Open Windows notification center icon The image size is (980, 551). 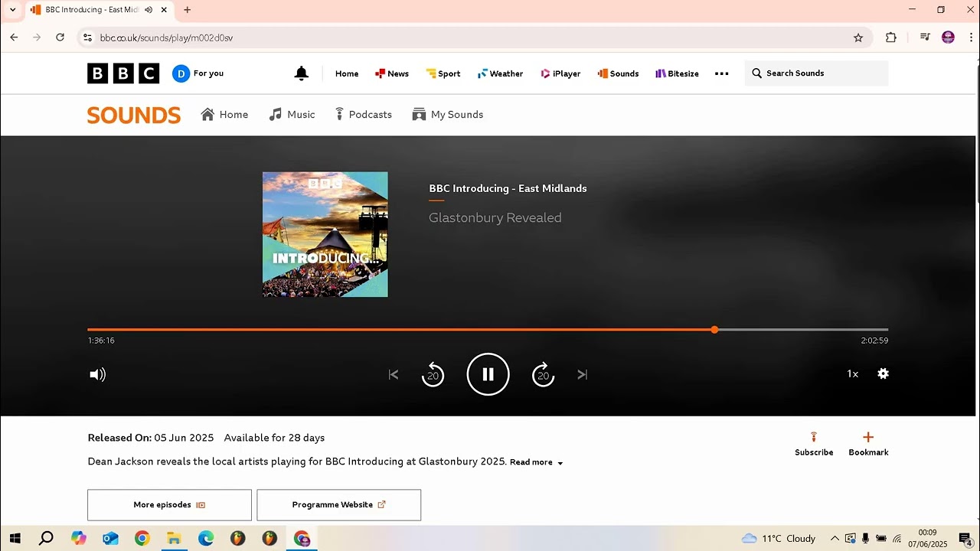[965, 539]
